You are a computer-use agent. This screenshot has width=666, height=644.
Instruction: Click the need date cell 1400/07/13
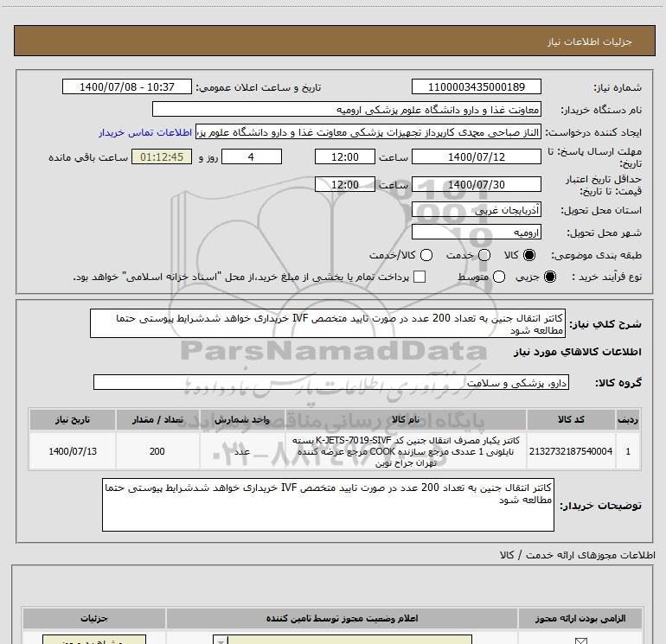click(x=73, y=451)
